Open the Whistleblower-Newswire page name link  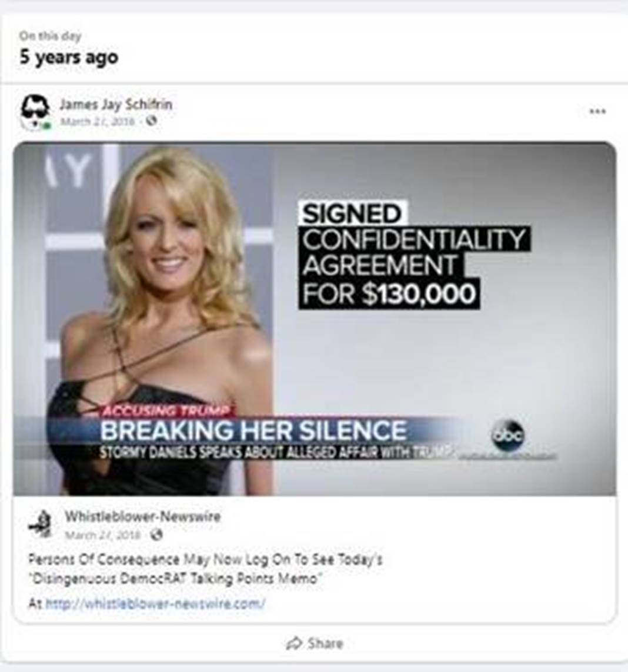(x=142, y=516)
